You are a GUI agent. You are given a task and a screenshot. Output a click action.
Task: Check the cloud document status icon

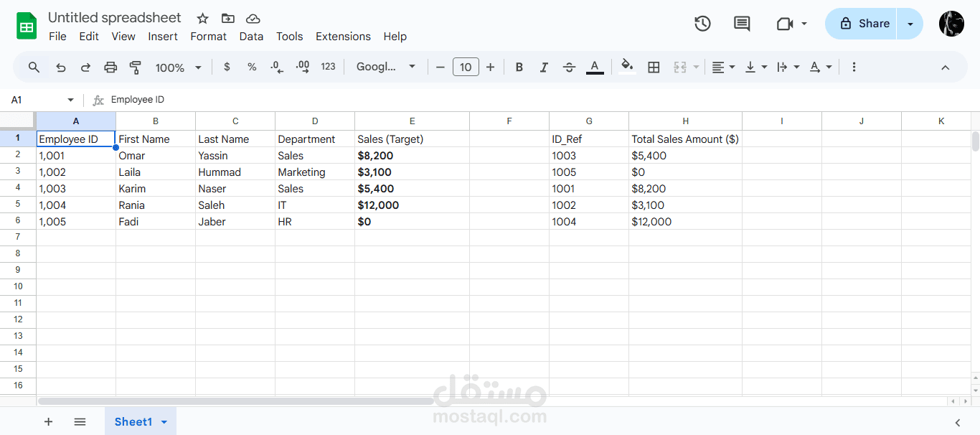[x=253, y=19]
